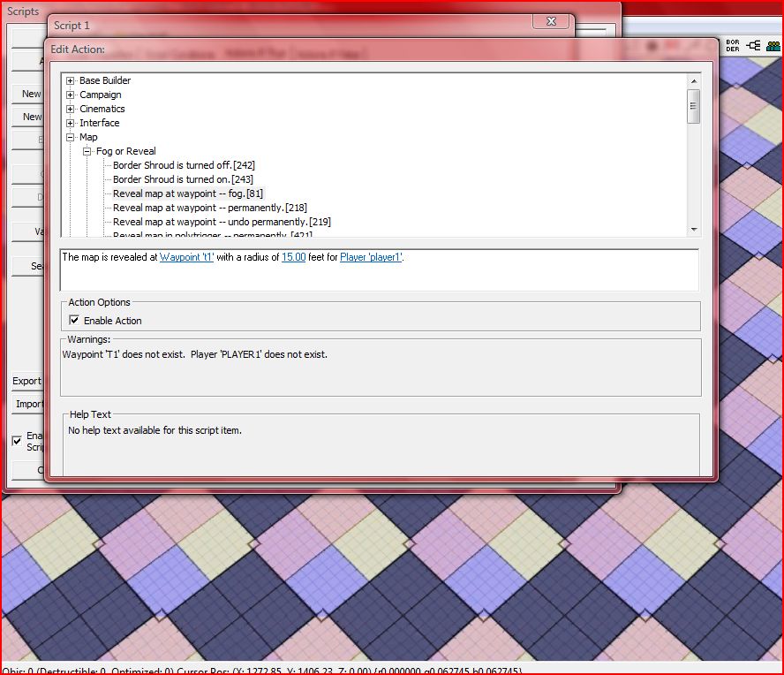Click the BORDER toolbar icon
784x675 pixels.
(733, 45)
